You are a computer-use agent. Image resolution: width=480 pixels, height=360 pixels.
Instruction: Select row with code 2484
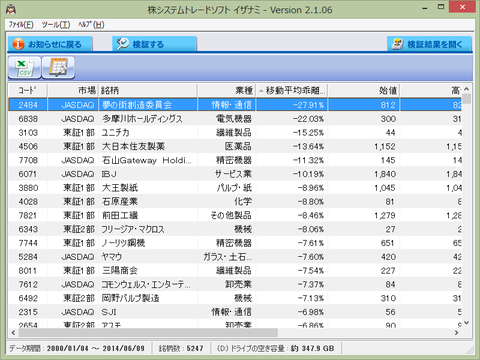[235, 105]
